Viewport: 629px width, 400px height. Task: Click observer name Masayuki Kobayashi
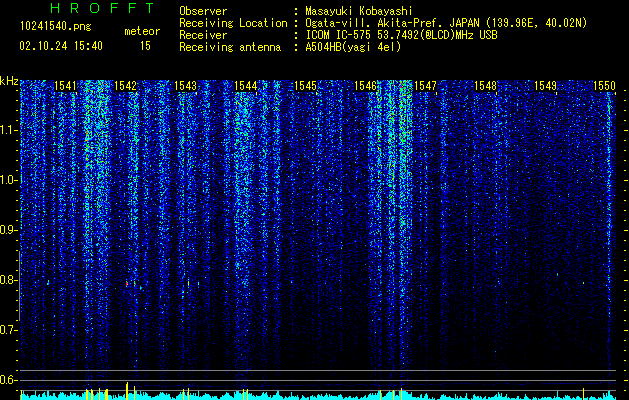tap(359, 11)
